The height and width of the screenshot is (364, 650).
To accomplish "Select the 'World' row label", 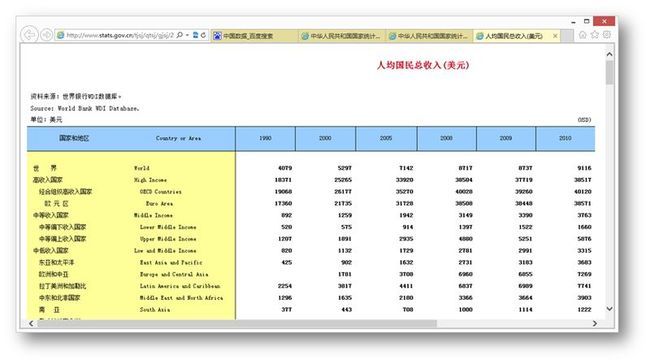I will pos(142,168).
